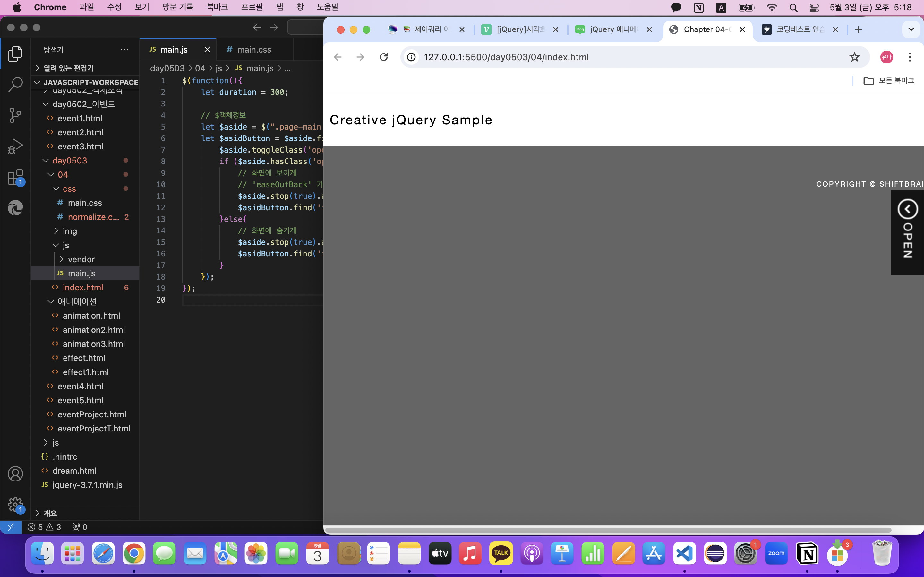Image resolution: width=924 pixels, height=577 pixels.
Task: Click the Accounts icon in activity bar
Action: coord(15,474)
